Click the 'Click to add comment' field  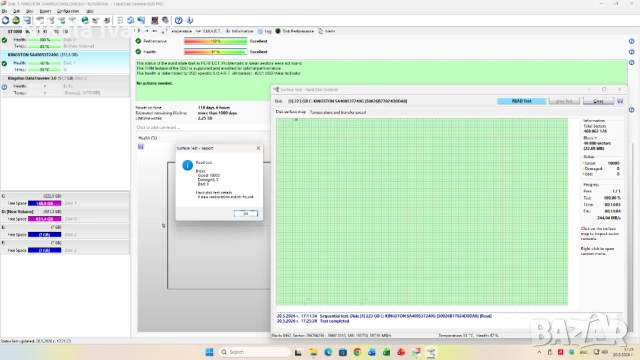202,127
